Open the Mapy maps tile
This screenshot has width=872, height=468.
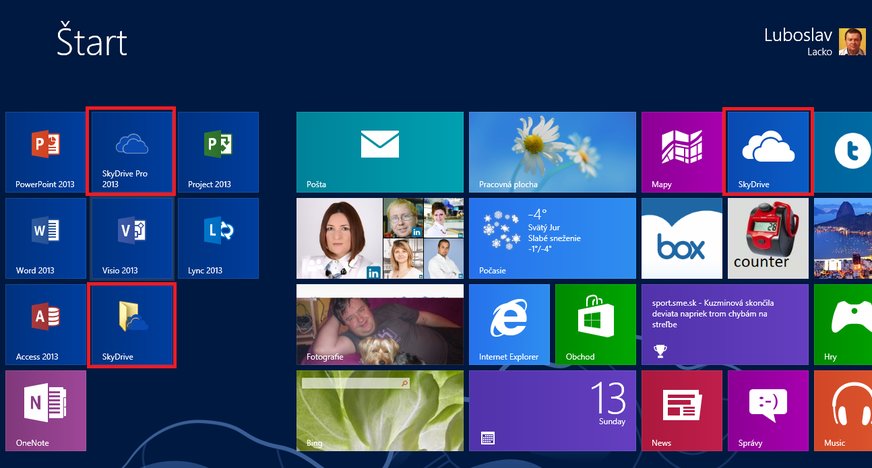[x=681, y=152]
